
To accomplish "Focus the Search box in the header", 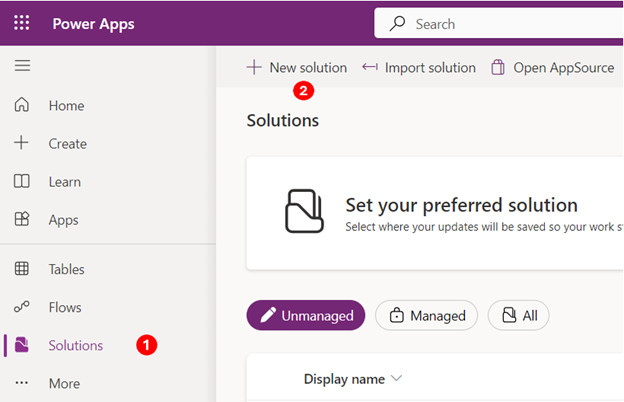I will coord(499,23).
